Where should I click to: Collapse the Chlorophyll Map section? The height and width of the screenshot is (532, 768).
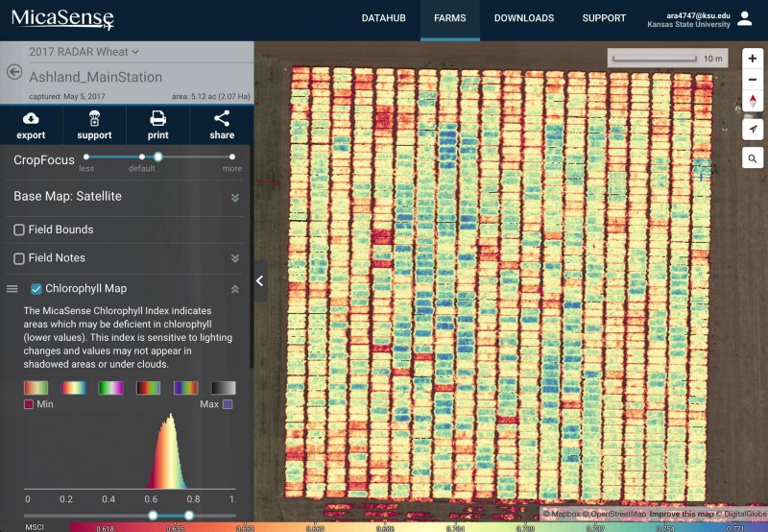(x=234, y=288)
